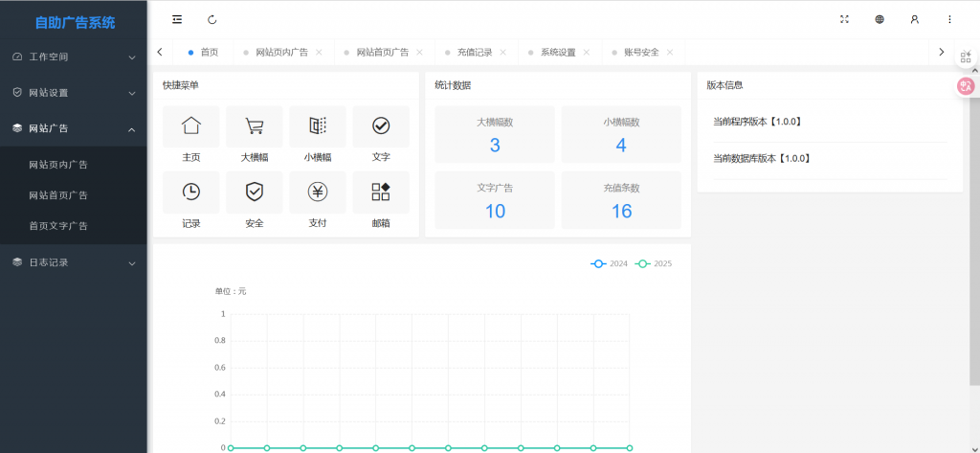Close the 系统设置 tab
This screenshot has width=980, height=453.
587,53
